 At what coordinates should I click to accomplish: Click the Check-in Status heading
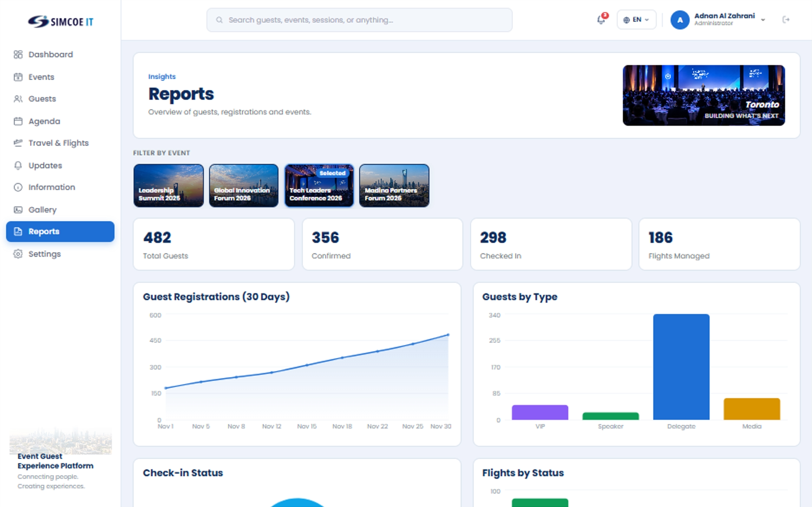tap(183, 473)
